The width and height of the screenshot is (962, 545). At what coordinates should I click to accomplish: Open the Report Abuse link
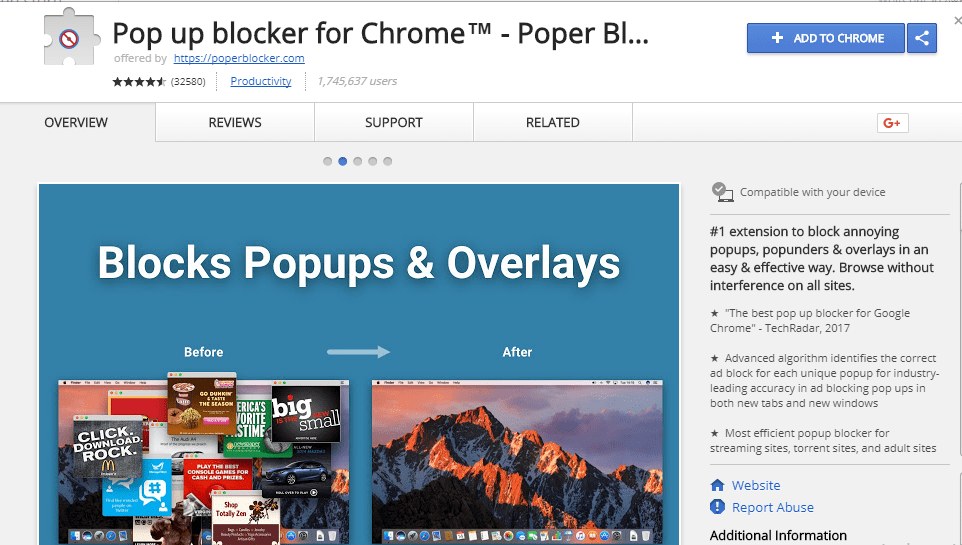[x=772, y=508]
